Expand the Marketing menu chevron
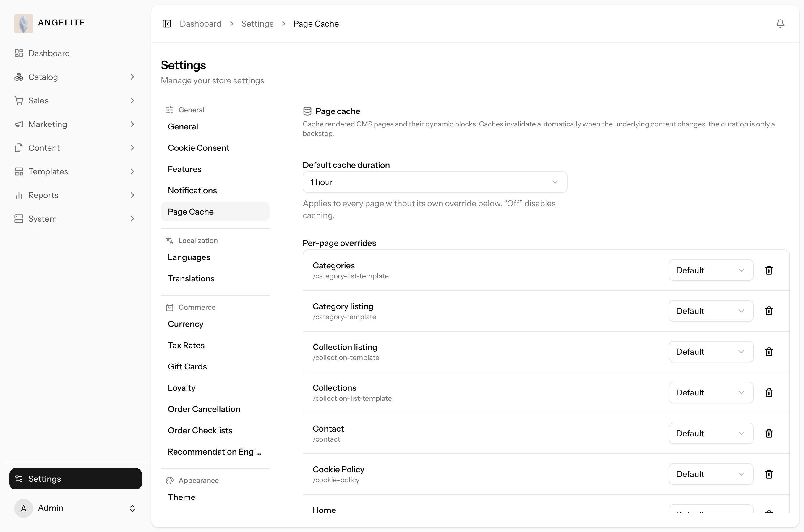The height and width of the screenshot is (532, 804). click(132, 124)
